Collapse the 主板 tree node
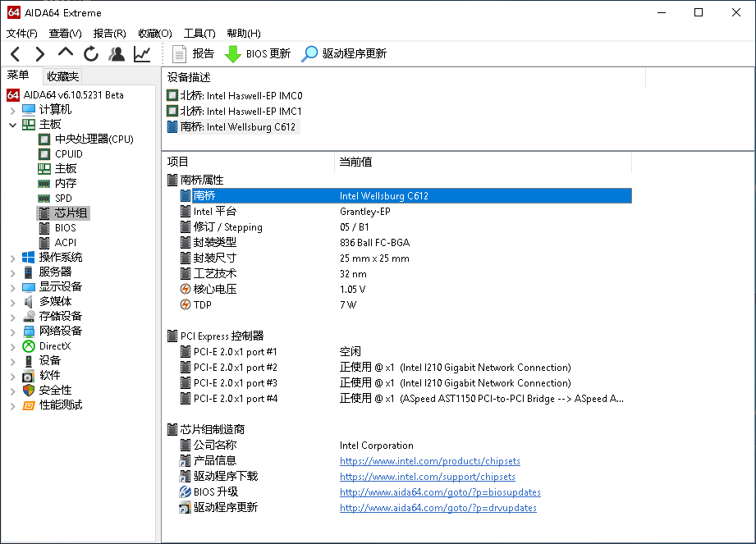Screen dimensions: 756x544 coord(13,125)
